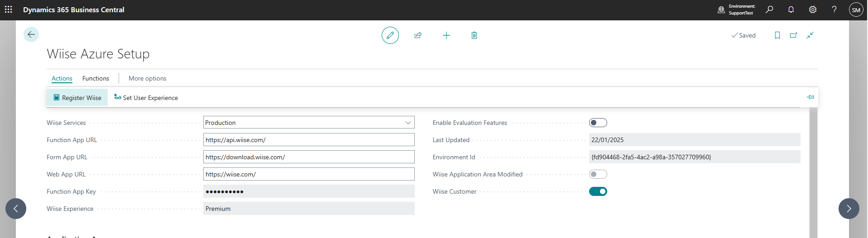Go to the previous record
Image resolution: width=868 pixels, height=238 pixels.
coord(16,209)
